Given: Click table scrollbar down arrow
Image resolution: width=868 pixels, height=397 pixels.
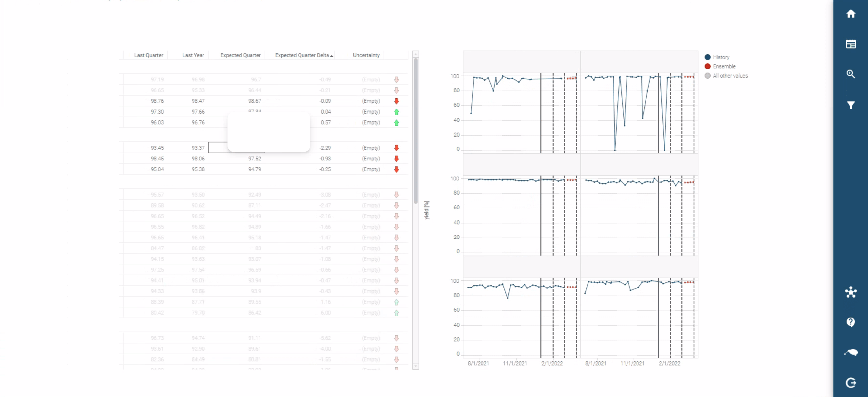Looking at the screenshot, I should tap(415, 366).
